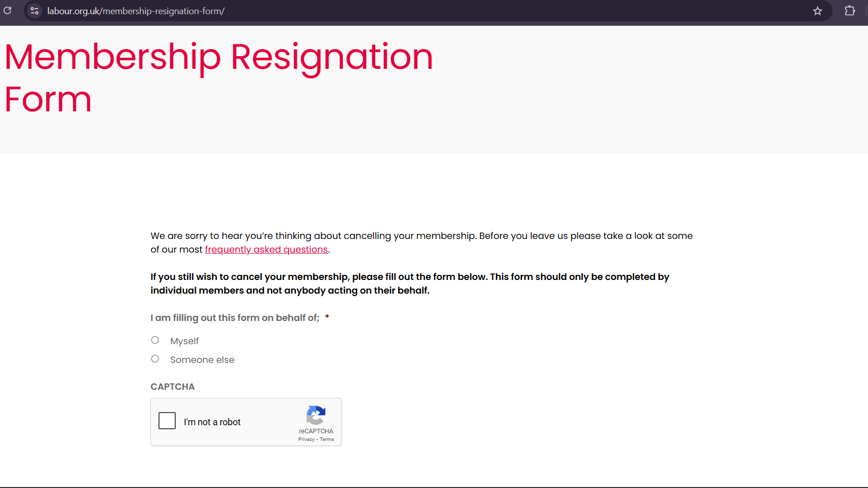Reload the page using the refresh icon
The height and width of the screenshot is (488, 868).
pyautogui.click(x=8, y=11)
